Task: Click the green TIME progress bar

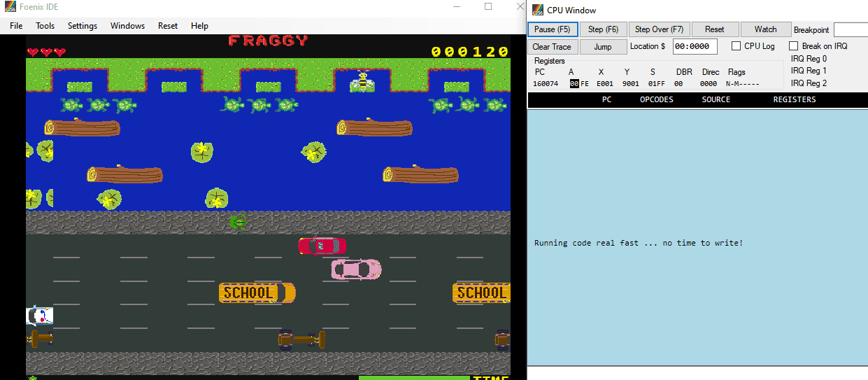Action: tap(414, 378)
